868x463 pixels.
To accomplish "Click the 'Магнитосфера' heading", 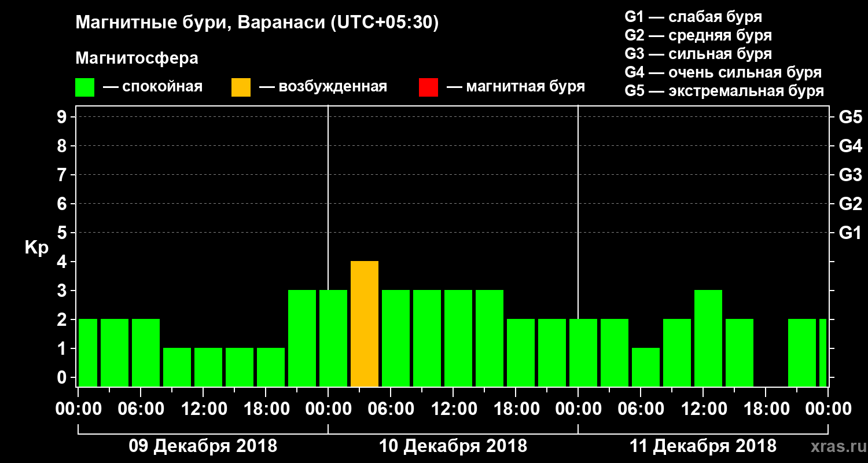I will 137,58.
